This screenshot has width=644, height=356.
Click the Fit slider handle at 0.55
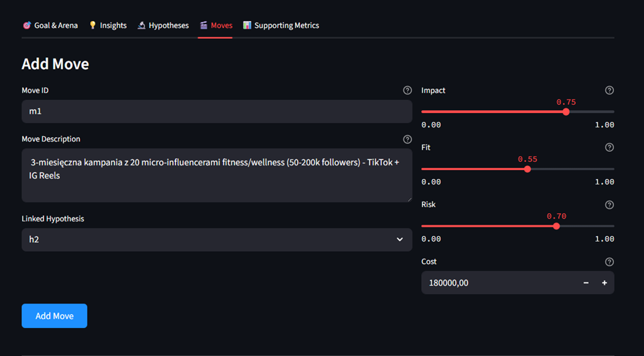click(527, 169)
